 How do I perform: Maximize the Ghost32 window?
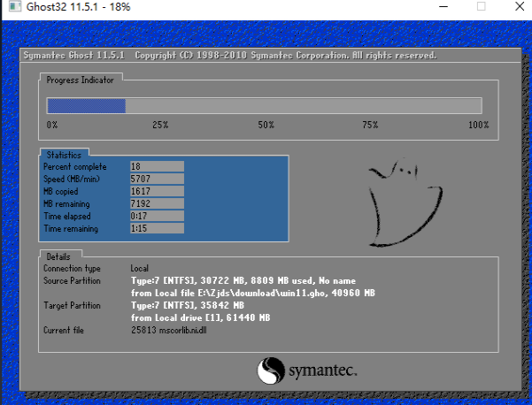coord(482,7)
